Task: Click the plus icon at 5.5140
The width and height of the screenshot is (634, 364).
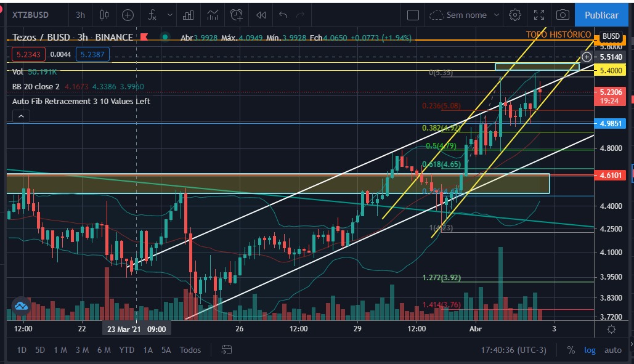Action: [x=587, y=57]
